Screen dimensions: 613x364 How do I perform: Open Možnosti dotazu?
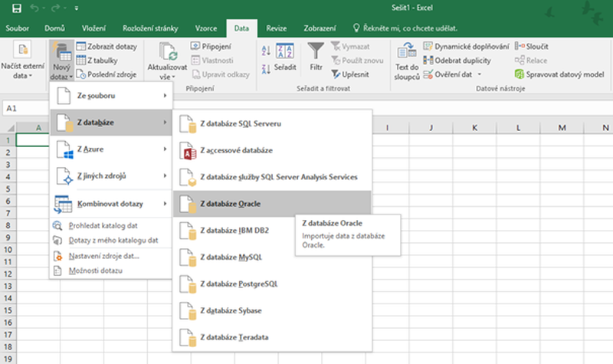pos(111,271)
